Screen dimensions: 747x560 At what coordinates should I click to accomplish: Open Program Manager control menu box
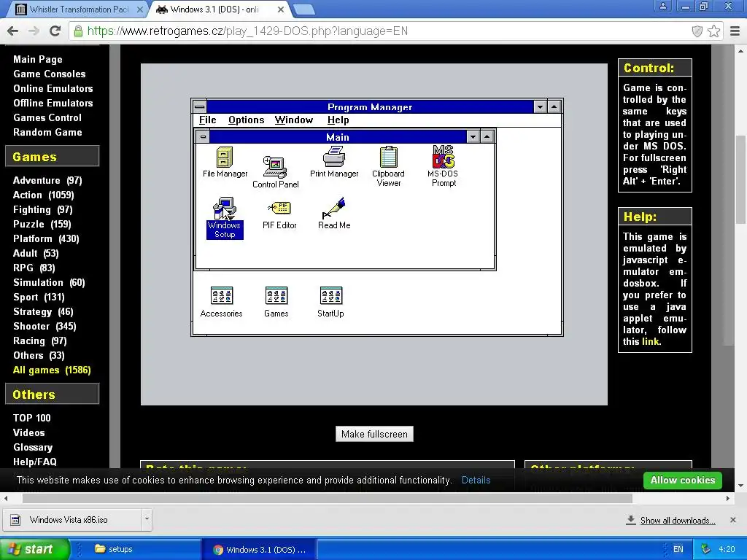[200, 106]
